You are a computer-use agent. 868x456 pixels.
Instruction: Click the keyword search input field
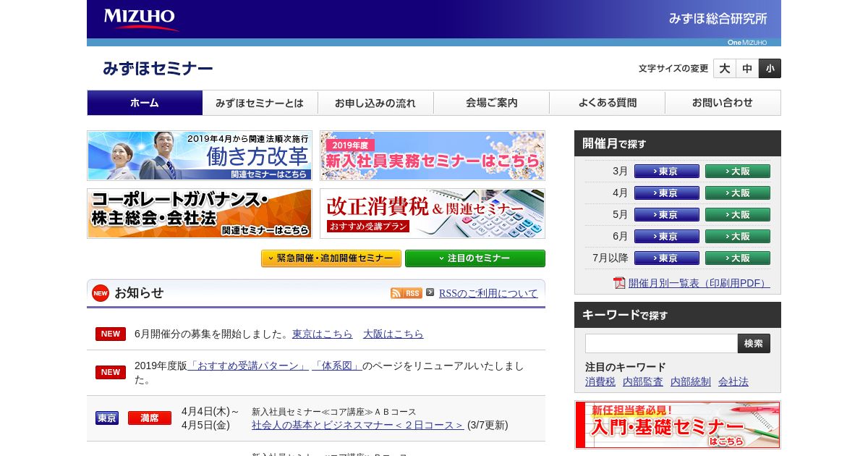[661, 343]
